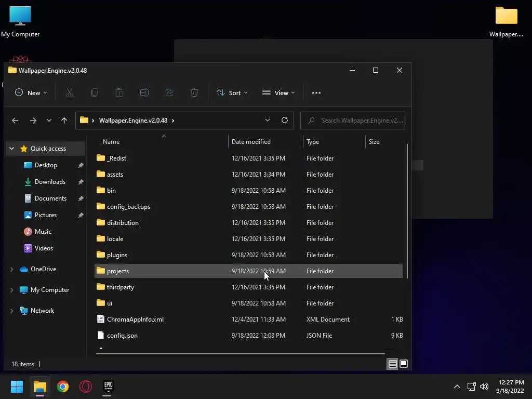Image resolution: width=532 pixels, height=399 pixels.
Task: Go up one folder level
Action: (x=64, y=121)
